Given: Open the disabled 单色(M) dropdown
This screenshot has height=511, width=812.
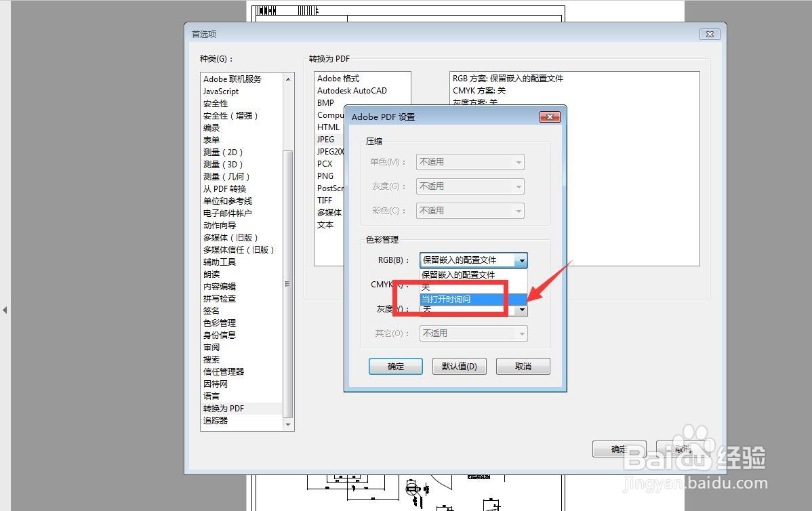Looking at the screenshot, I should 470,162.
